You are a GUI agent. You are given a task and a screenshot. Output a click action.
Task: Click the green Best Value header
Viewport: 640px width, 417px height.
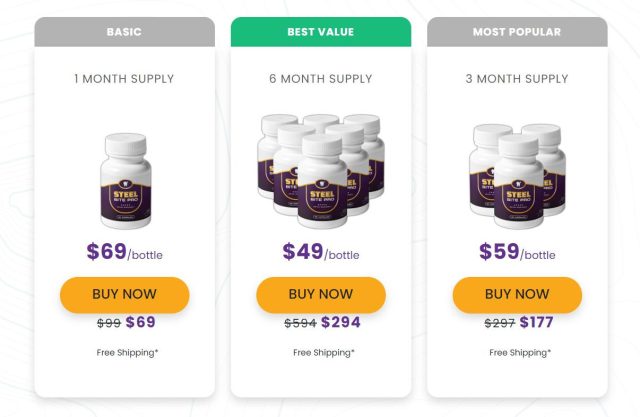point(321,32)
